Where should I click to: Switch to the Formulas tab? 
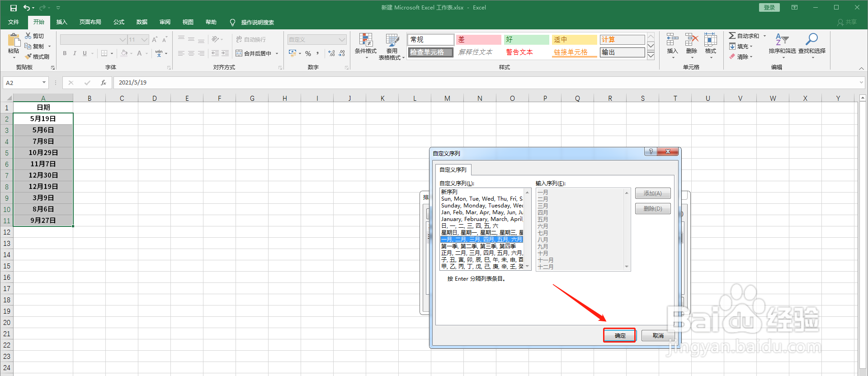pyautogui.click(x=119, y=22)
